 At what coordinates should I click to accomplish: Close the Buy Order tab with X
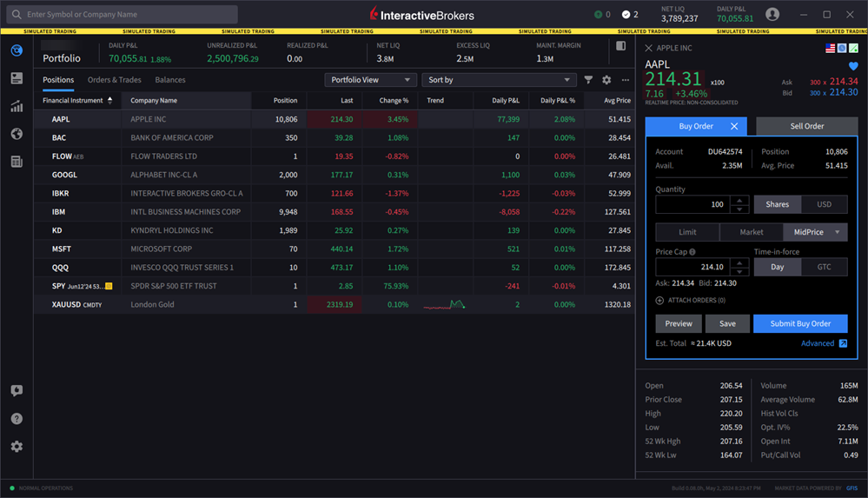(x=734, y=126)
